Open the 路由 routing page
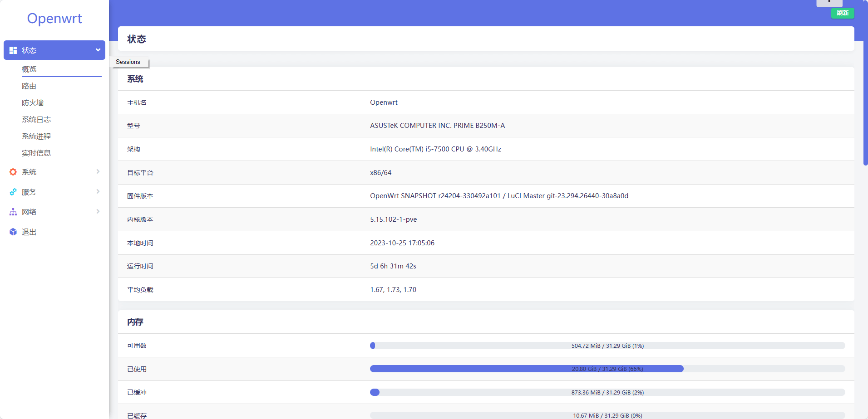The height and width of the screenshot is (419, 868). point(29,86)
